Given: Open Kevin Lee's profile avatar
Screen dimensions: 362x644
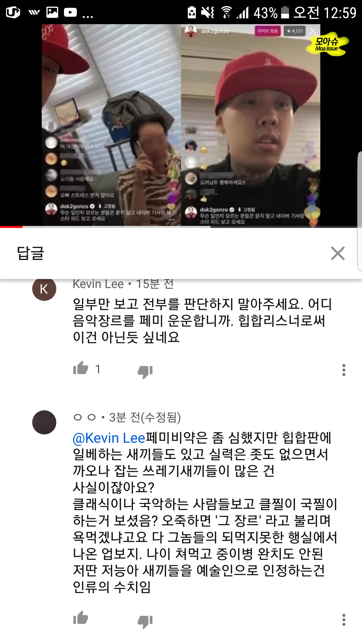Looking at the screenshot, I should click(x=44, y=289).
